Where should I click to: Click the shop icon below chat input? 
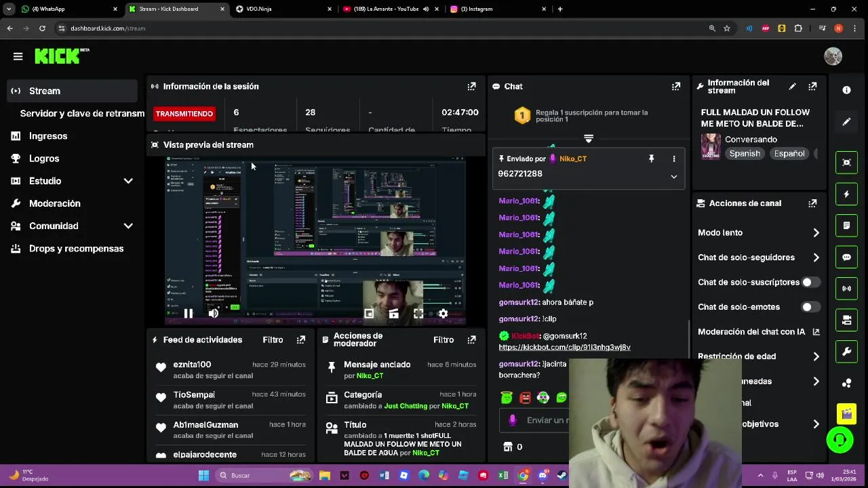point(508,447)
